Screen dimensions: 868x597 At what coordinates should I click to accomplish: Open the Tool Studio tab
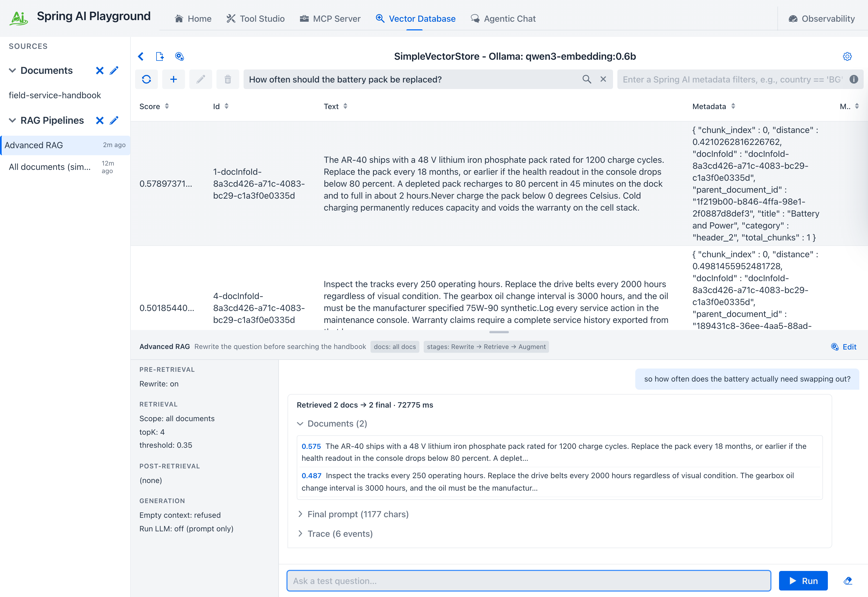pos(256,19)
